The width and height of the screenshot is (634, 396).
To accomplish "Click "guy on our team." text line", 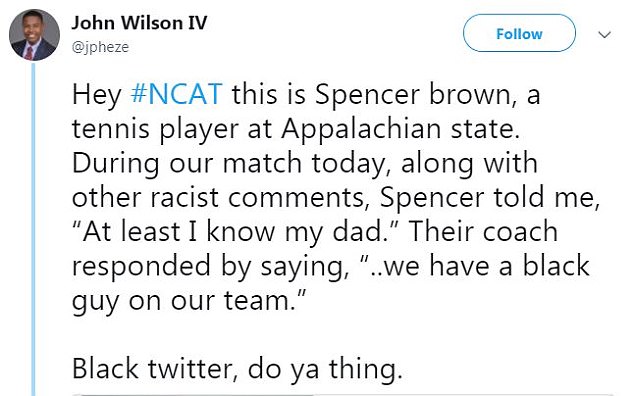I will (189, 301).
